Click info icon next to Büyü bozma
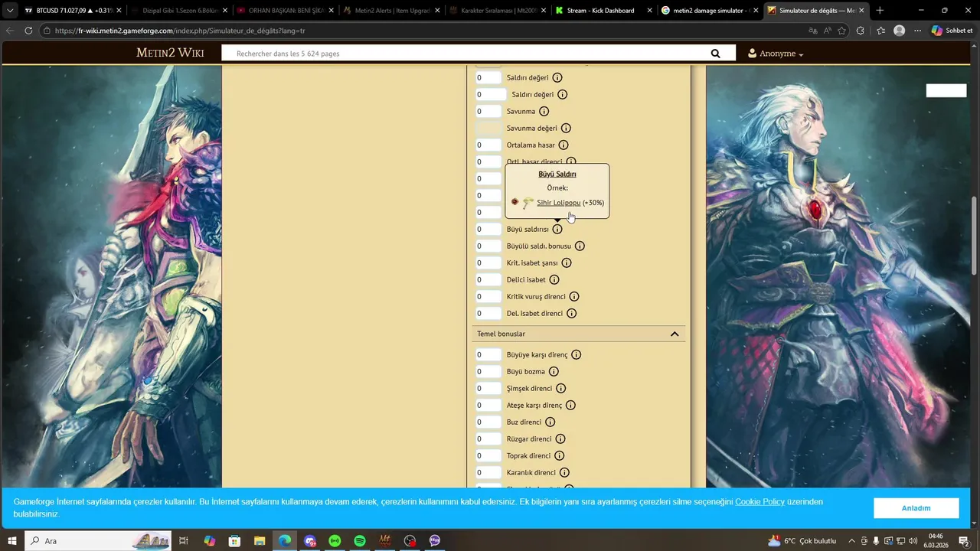980x551 pixels. tap(554, 372)
